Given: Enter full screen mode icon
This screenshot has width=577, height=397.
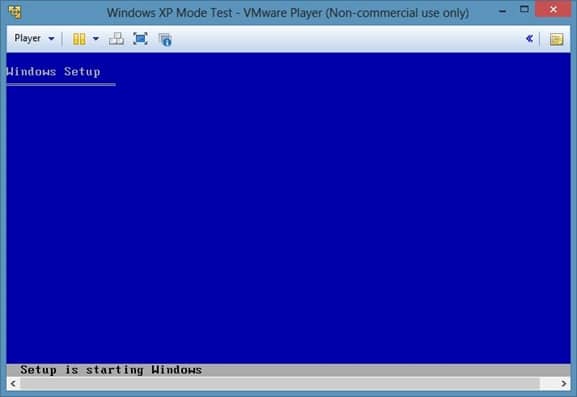Looking at the screenshot, I should (140, 39).
